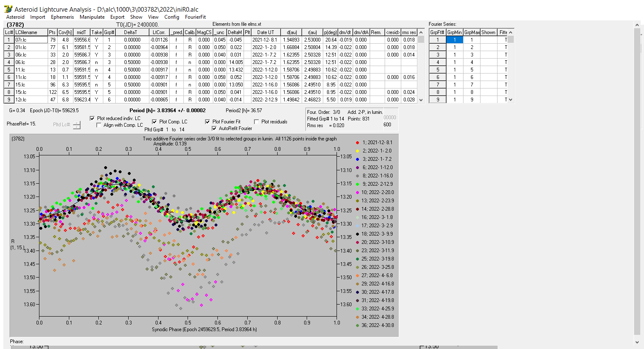The width and height of the screenshot is (644, 349).
Task: Click orange legend dot for 27; 2022- 4- 6.8
Action: click(357, 275)
